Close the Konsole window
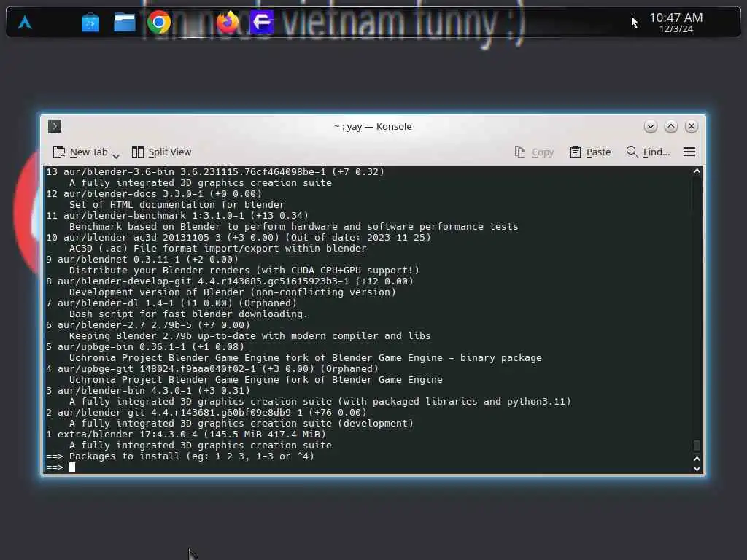 click(692, 126)
